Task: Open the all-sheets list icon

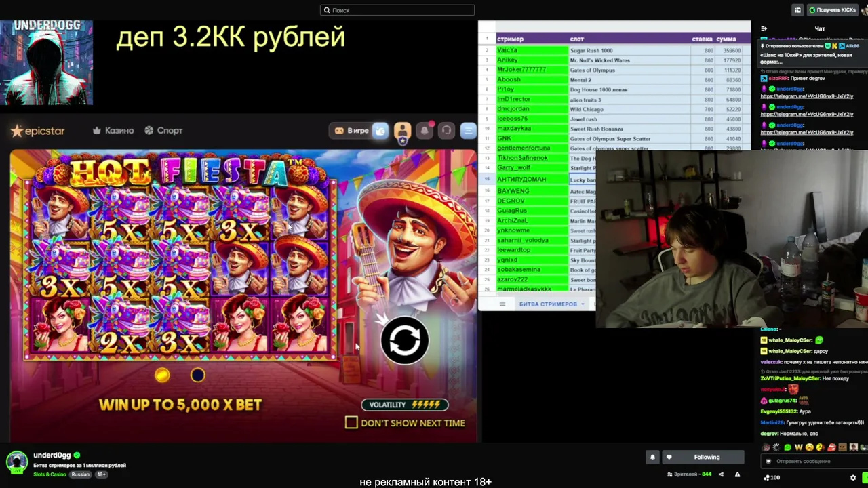Action: tap(502, 304)
